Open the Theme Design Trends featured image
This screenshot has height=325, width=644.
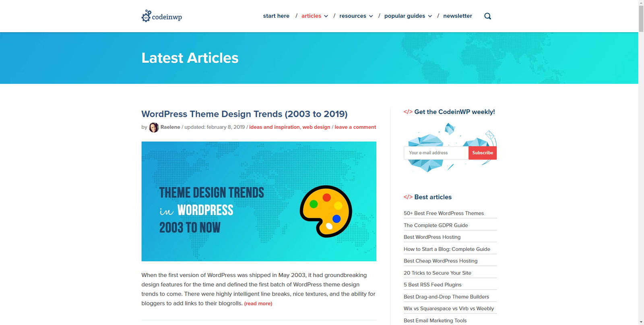click(x=259, y=201)
